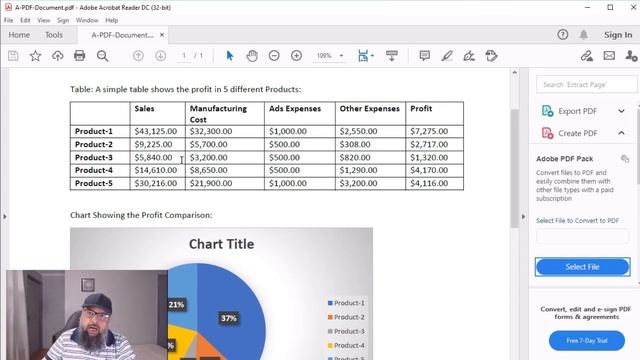Switch to the Tools tab

[x=54, y=35]
